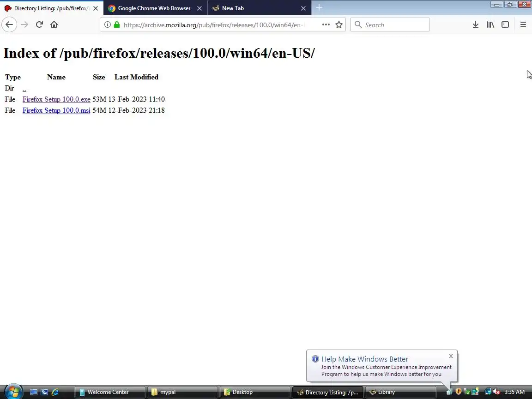Switch to mypal folder taskbar button
Viewport: 532px width, 399px height.
click(x=182, y=392)
